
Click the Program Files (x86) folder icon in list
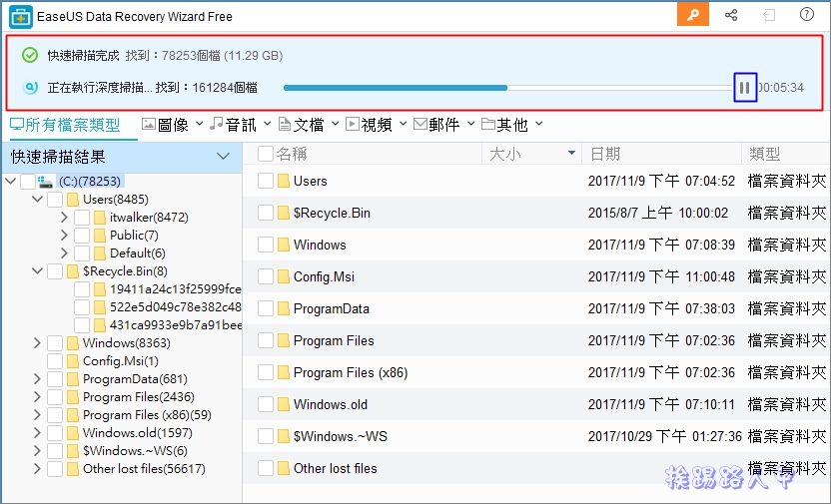point(284,372)
